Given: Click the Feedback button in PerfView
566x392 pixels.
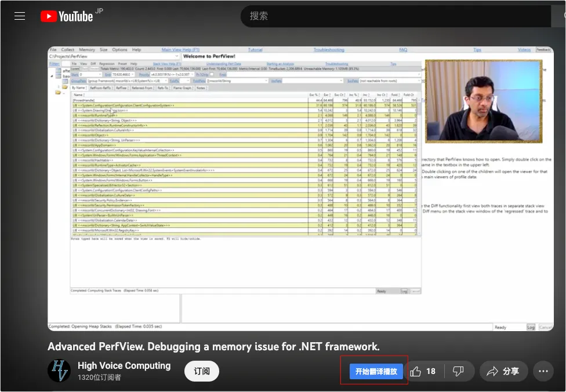Looking at the screenshot, I should coord(543,49).
